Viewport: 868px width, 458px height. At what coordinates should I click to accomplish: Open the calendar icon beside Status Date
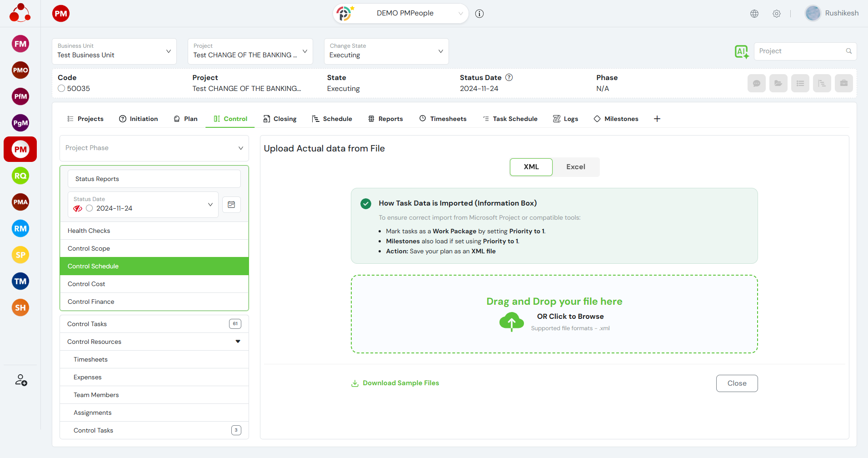(x=231, y=205)
